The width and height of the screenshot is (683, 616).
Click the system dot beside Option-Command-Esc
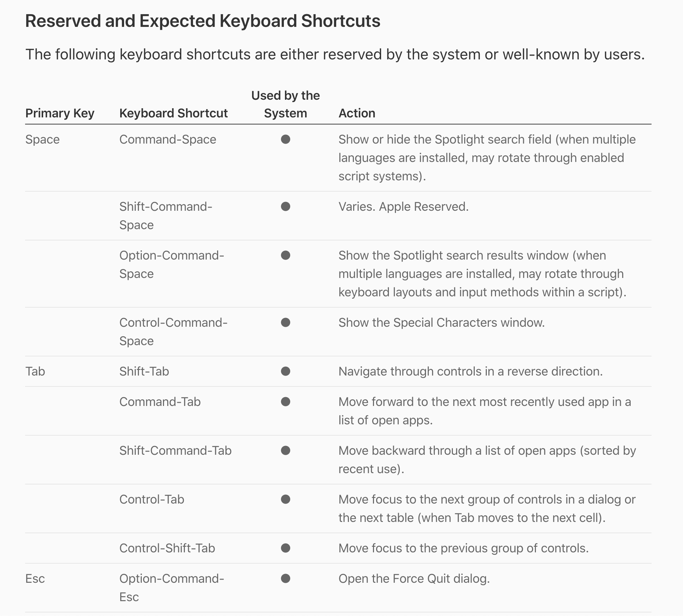pos(285,579)
